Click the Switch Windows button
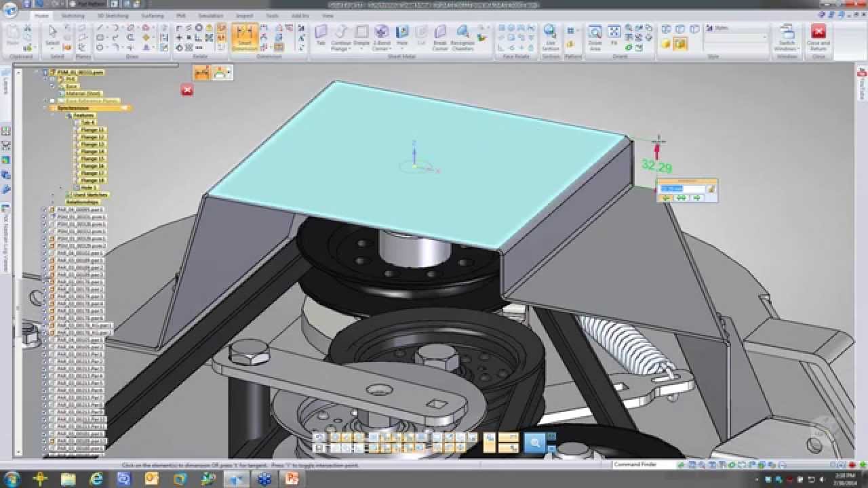868x488 pixels. [787, 37]
